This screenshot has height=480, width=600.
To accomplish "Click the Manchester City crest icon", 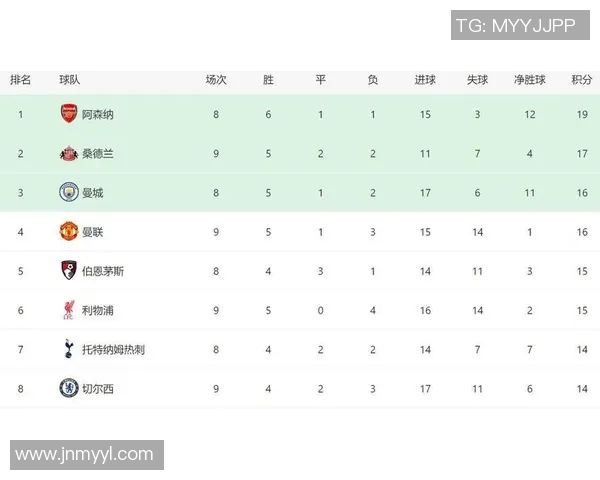I will coord(68,192).
